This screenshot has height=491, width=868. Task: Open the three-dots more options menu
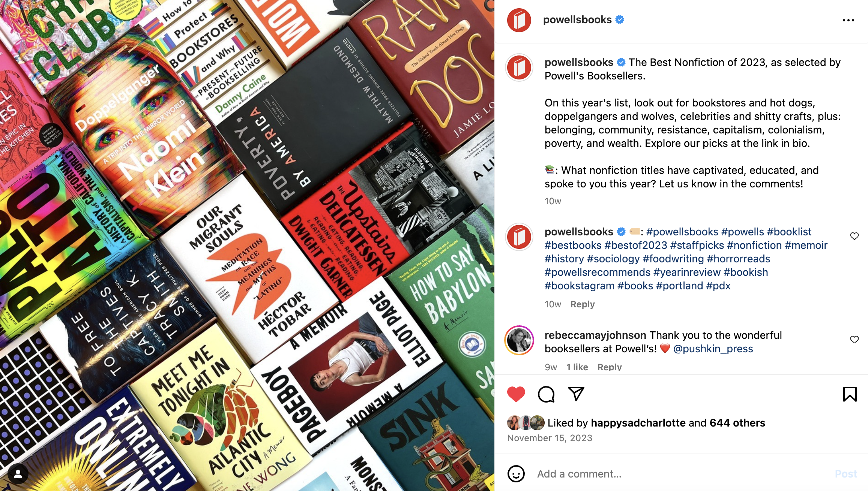[x=848, y=20]
